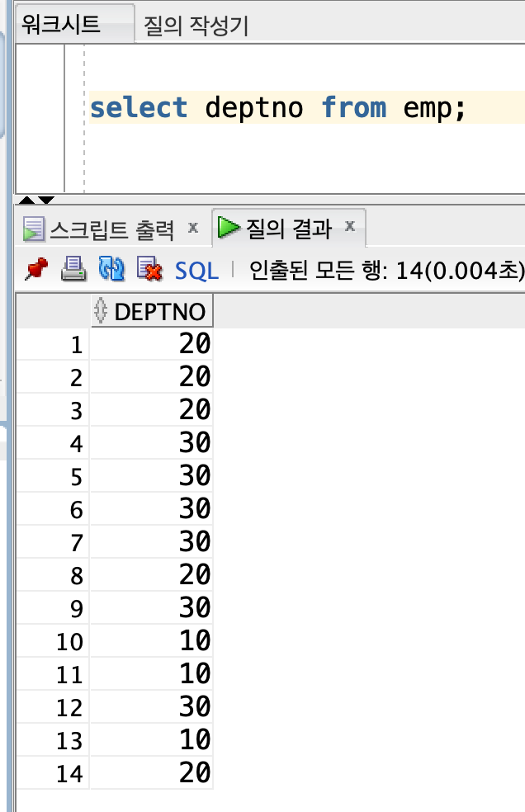Select the 질의 결과 tab
Viewport: 525px width, 812px height.
[288, 229]
